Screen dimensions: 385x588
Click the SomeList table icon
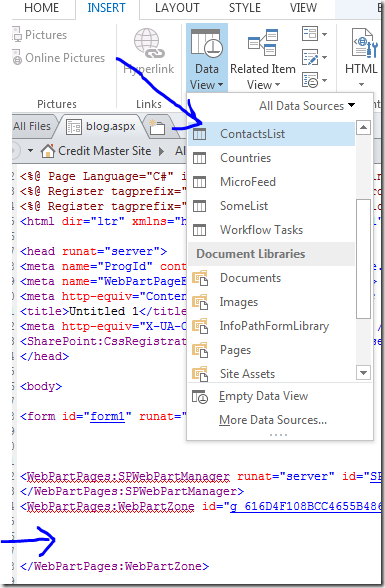pos(199,206)
